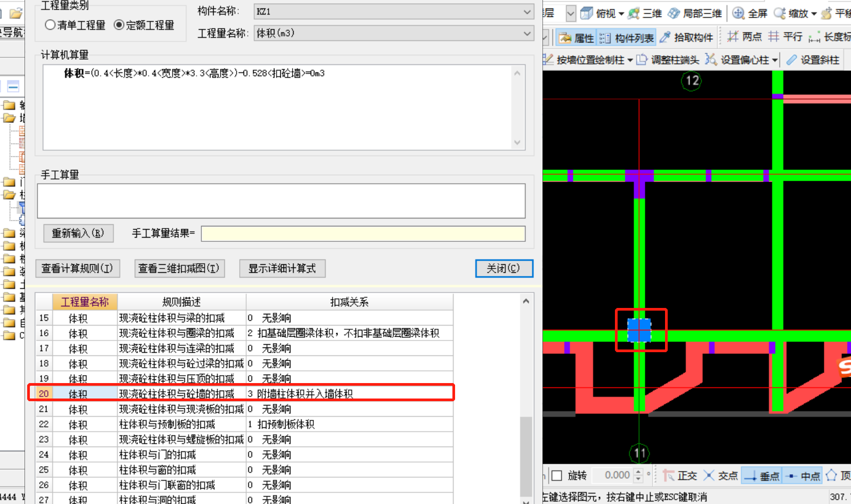Viewport: 851px width, 504px height.
Task: Toggle the 属性 properties panel
Action: (576, 38)
